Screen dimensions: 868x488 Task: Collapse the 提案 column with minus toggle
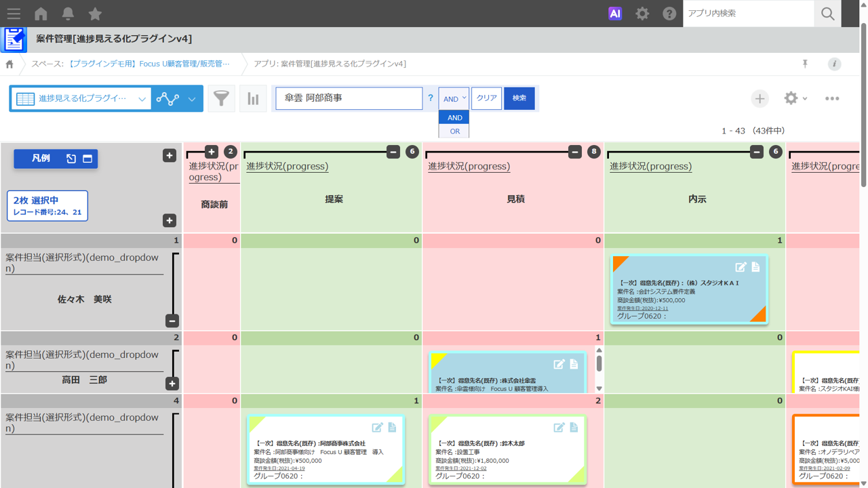point(393,152)
